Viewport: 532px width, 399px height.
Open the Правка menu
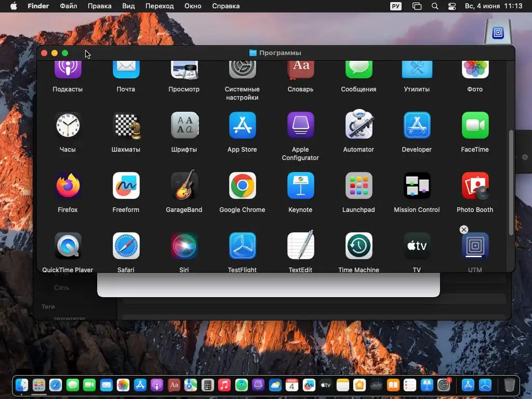(99, 6)
